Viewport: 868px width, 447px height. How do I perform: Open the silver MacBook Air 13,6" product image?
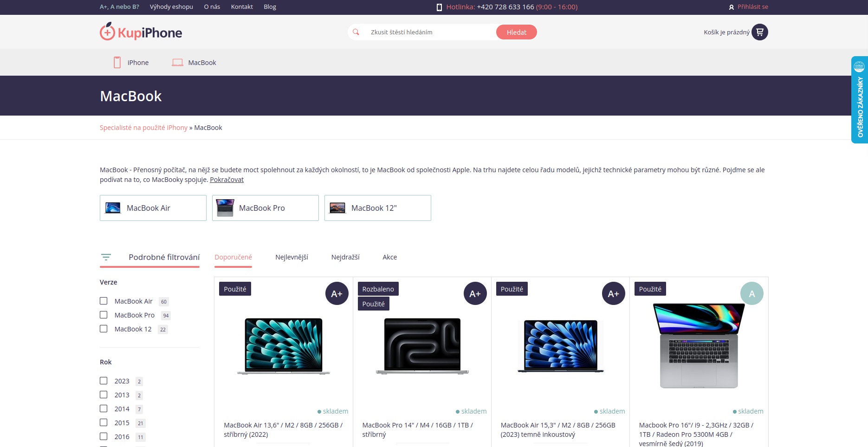click(284, 346)
